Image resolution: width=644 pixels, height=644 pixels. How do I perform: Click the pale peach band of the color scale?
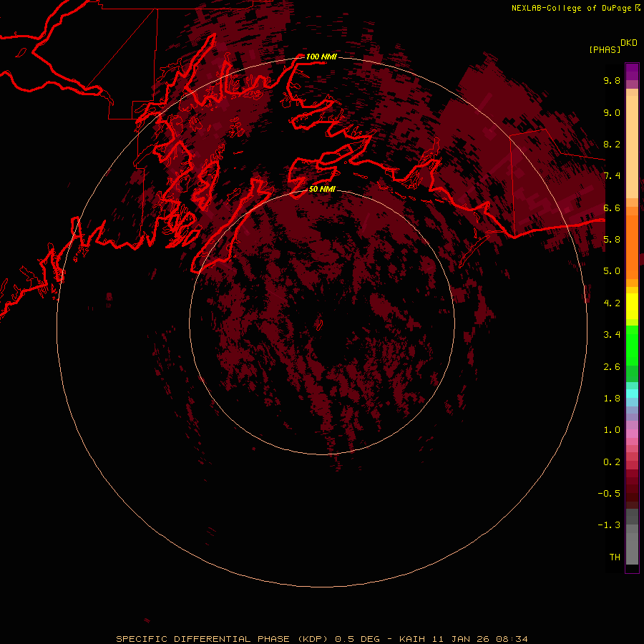pos(632,147)
